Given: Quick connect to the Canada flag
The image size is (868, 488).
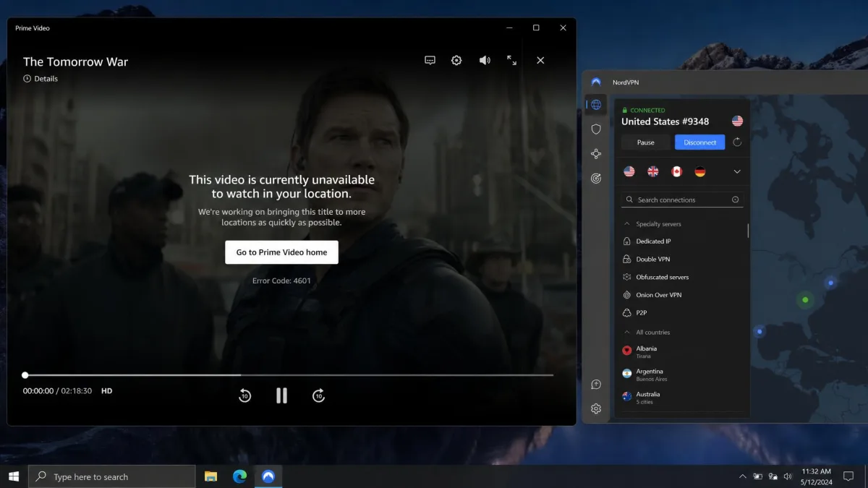Looking at the screenshot, I should click(677, 171).
